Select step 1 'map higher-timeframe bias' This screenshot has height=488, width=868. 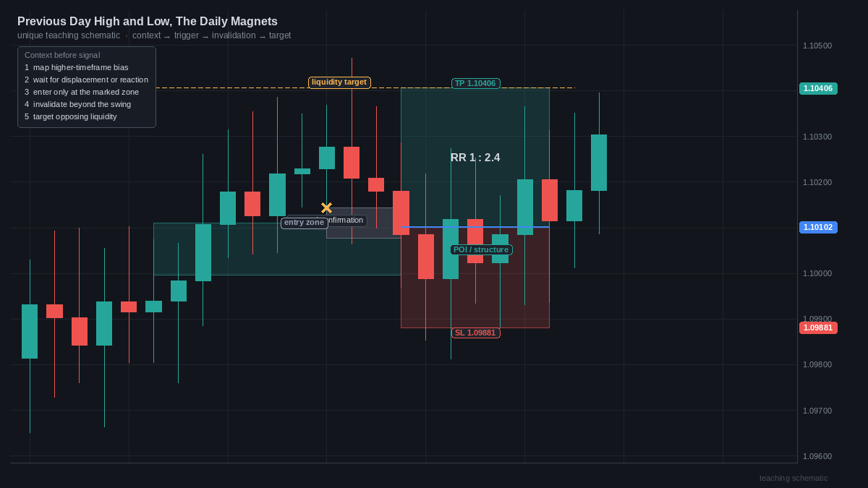[x=77, y=67]
